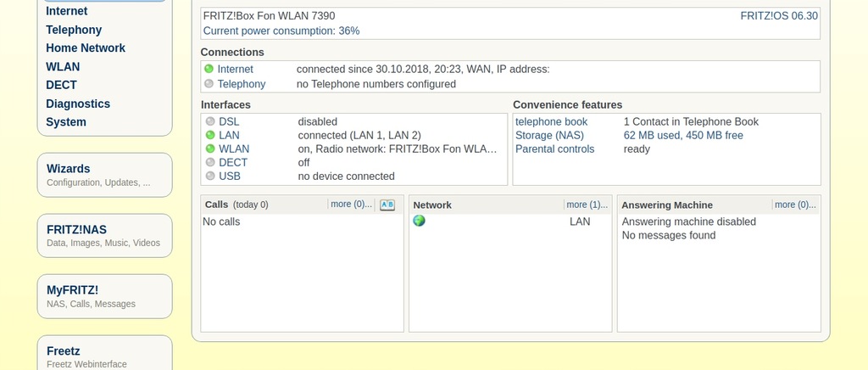Open the USB interface link
The image size is (868, 370).
230,177
